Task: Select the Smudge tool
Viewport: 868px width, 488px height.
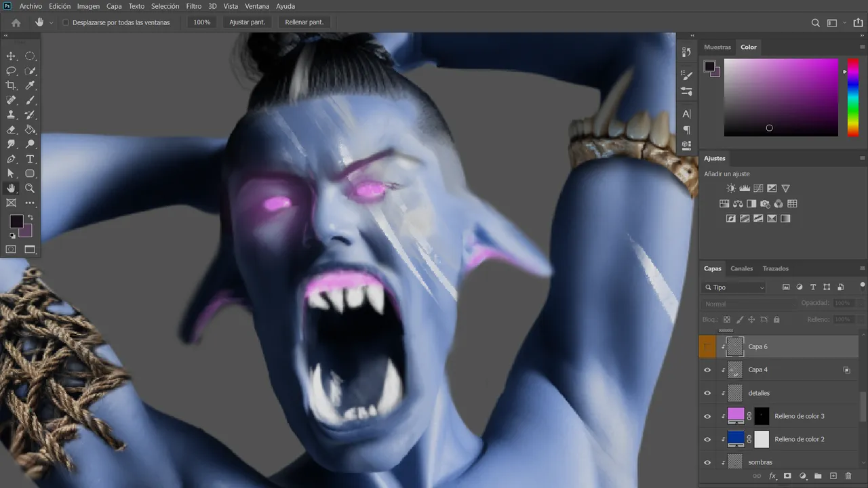Action: [x=11, y=144]
